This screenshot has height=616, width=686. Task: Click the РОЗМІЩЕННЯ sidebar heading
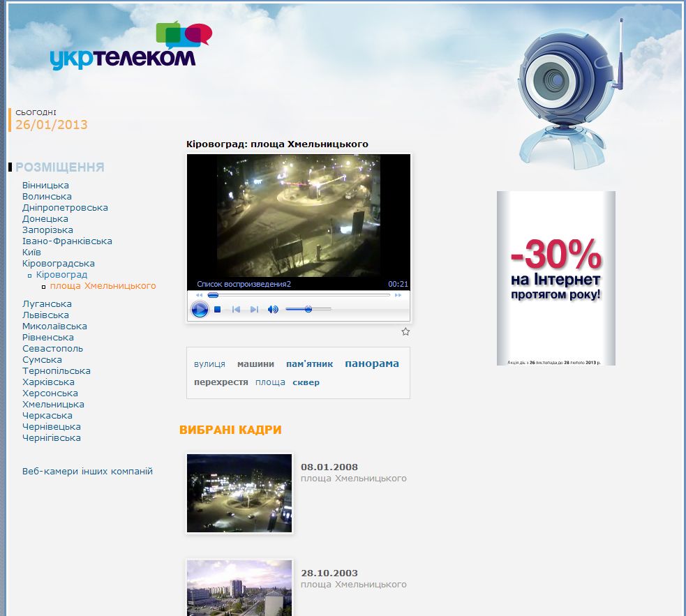pos(60,167)
